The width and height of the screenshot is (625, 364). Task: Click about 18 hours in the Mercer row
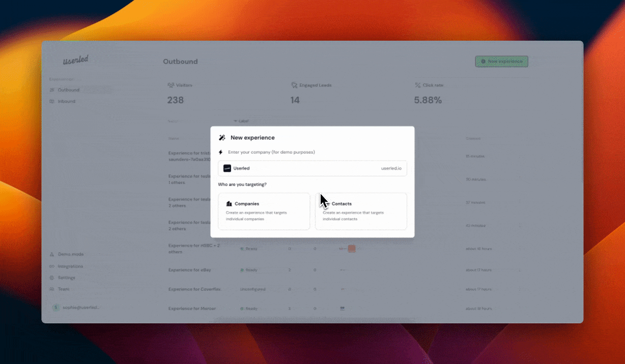(479, 309)
